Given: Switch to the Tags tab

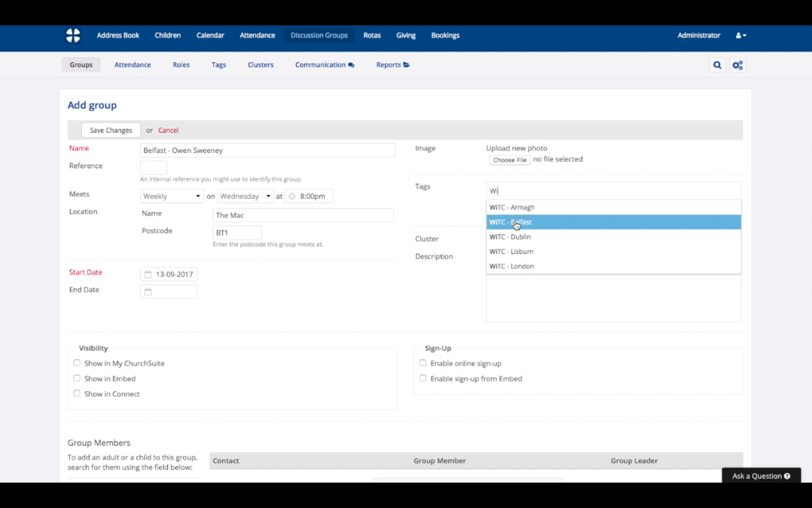Looking at the screenshot, I should (219, 65).
